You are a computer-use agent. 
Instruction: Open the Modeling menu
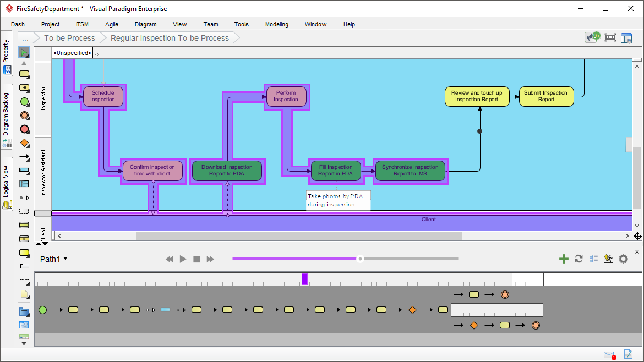tap(276, 24)
